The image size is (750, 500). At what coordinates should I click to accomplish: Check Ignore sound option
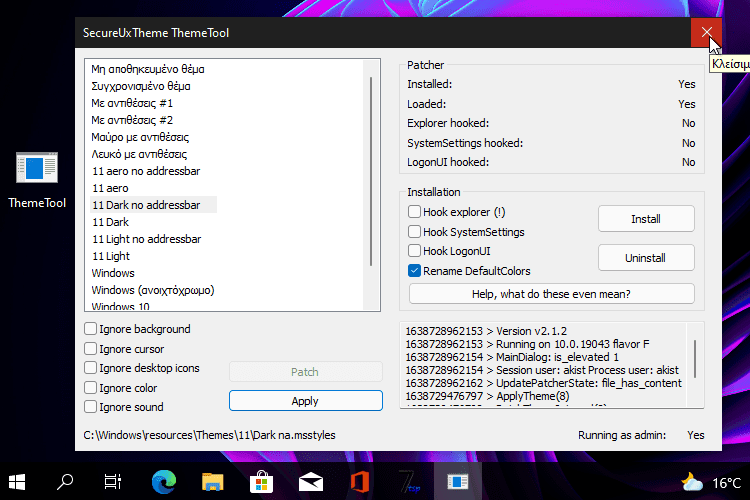pyautogui.click(x=90, y=407)
